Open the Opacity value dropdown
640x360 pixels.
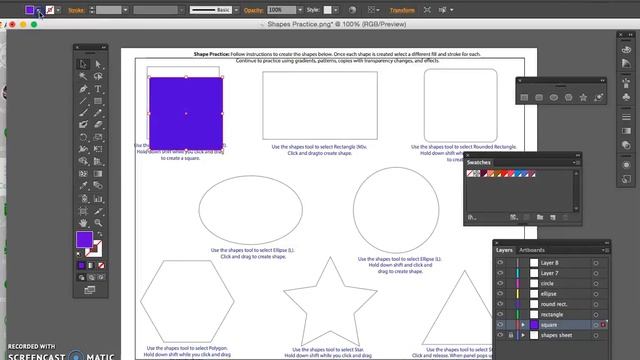click(300, 10)
